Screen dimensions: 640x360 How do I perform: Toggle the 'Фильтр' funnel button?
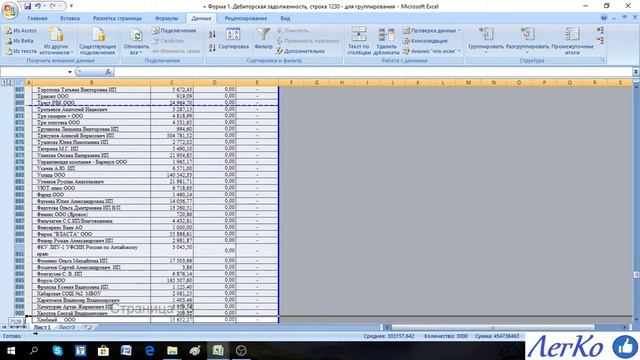click(263, 39)
